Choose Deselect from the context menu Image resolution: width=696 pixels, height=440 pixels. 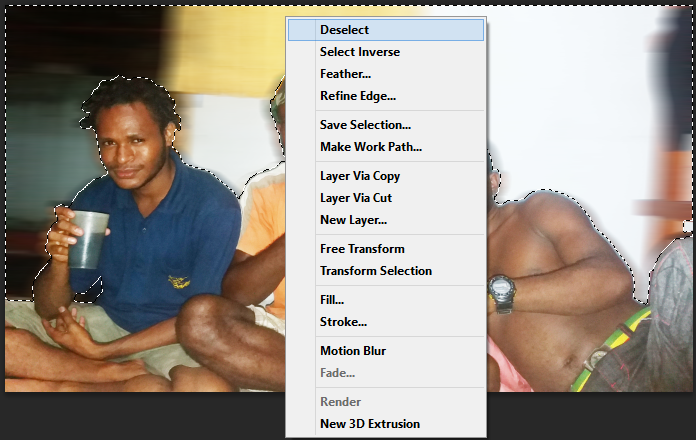[386, 30]
